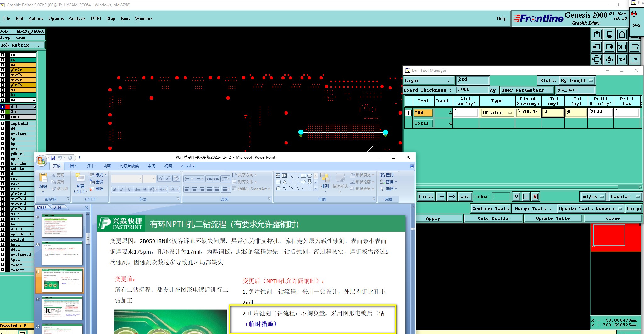Toggle the checkbox beside layer pln2t
Screen dimensions: 644x334
(x=3, y=70)
